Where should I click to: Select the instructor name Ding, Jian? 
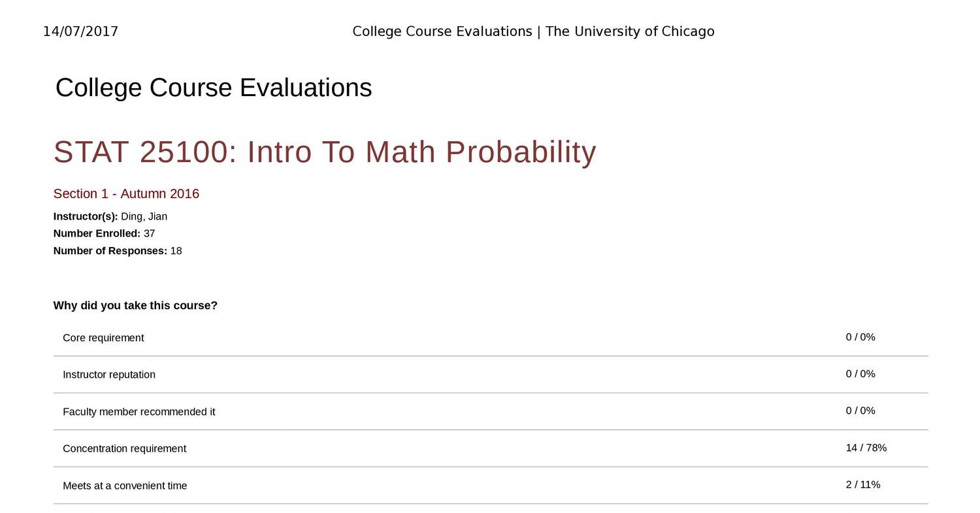click(144, 216)
